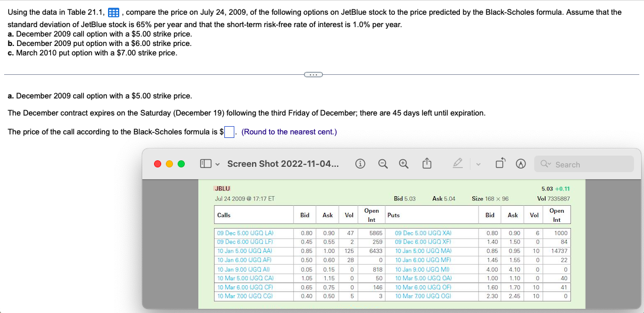
Task: Minimize Preview window with yellow button
Action: [169, 164]
